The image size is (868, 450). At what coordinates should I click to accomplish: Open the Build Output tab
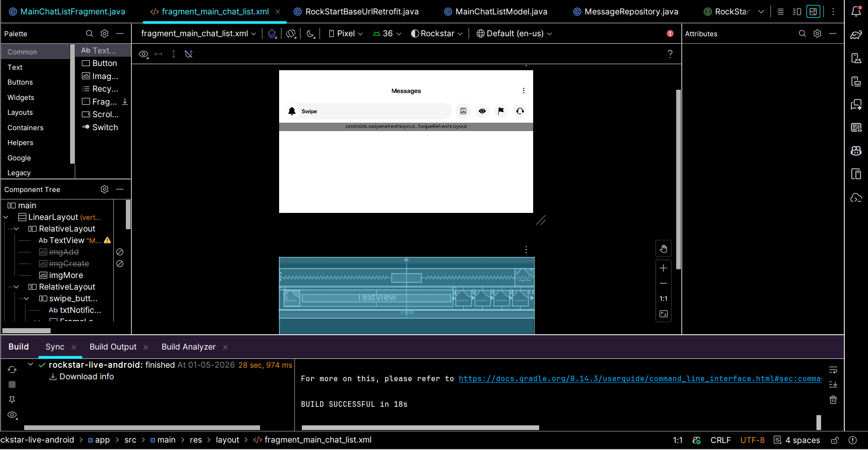pos(113,347)
